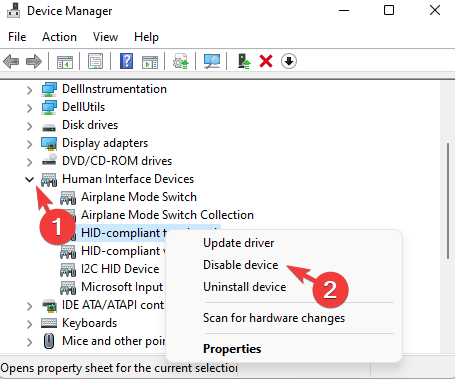Expand the Display adapters node
The width and height of the screenshot is (455, 379).
(30, 144)
